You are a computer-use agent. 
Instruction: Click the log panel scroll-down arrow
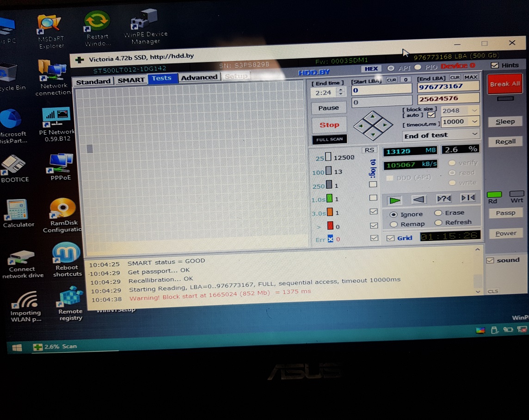click(478, 291)
